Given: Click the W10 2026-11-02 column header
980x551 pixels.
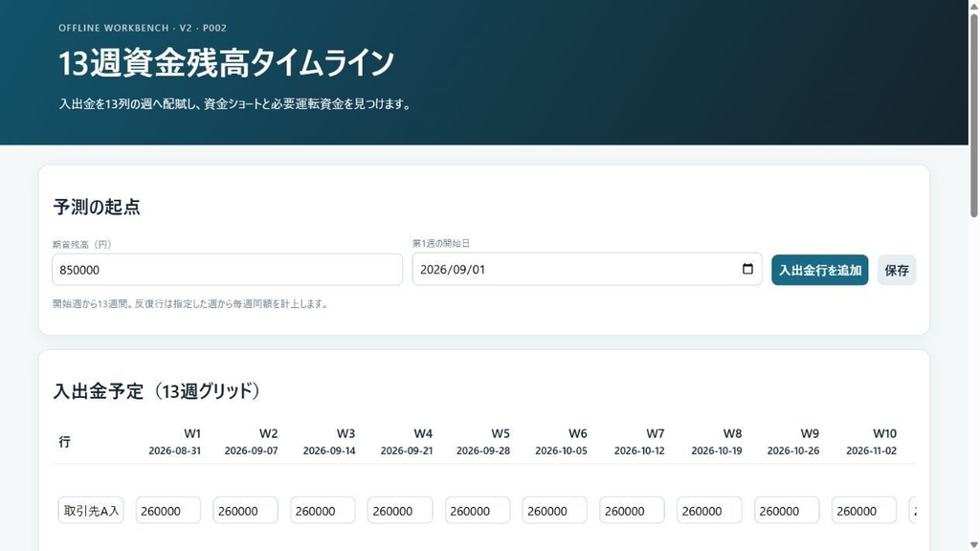Looking at the screenshot, I should (x=871, y=442).
